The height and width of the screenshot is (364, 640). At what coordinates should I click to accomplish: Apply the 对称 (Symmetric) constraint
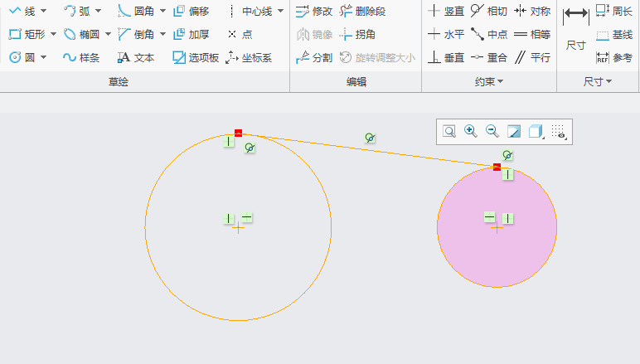pos(532,11)
